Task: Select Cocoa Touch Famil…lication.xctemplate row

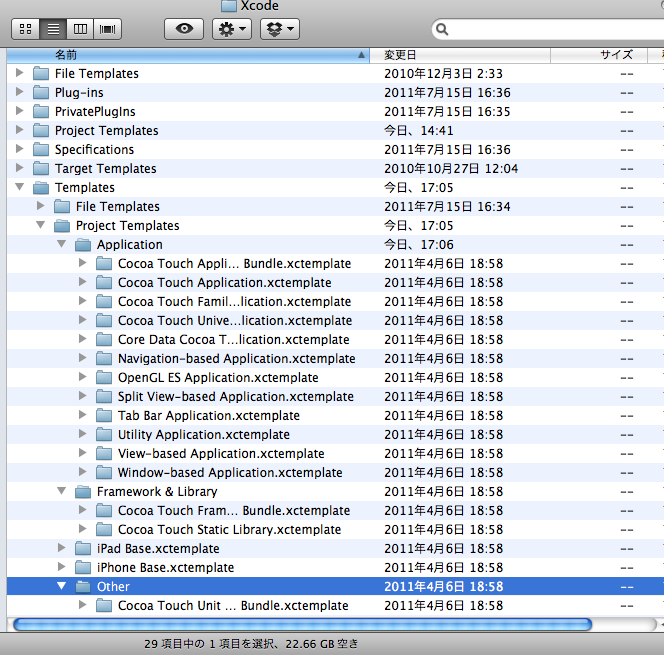Action: click(335, 301)
